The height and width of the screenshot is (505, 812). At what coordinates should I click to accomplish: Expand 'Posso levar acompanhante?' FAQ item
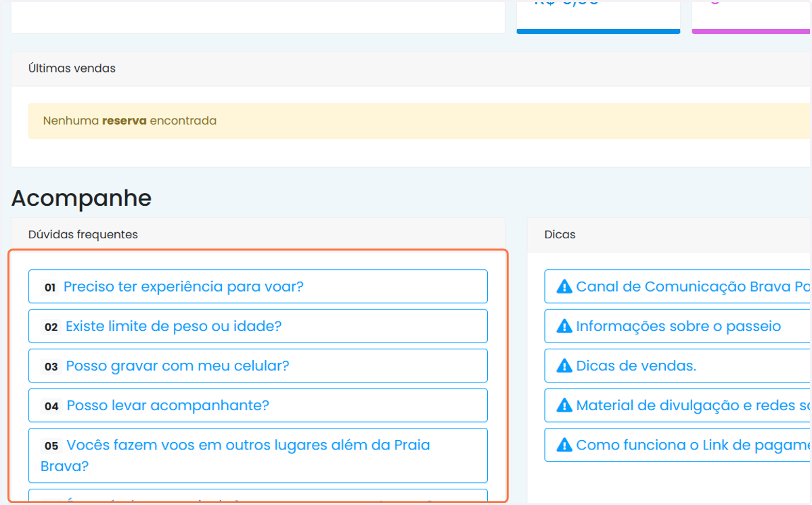tap(258, 405)
